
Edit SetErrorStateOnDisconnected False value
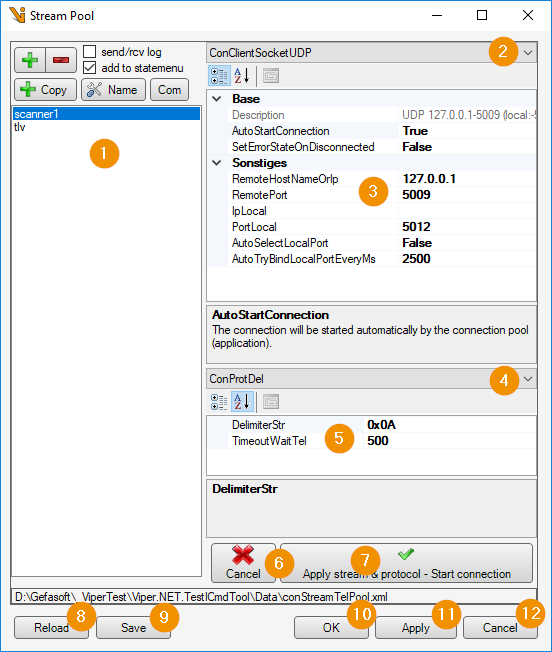[x=467, y=147]
